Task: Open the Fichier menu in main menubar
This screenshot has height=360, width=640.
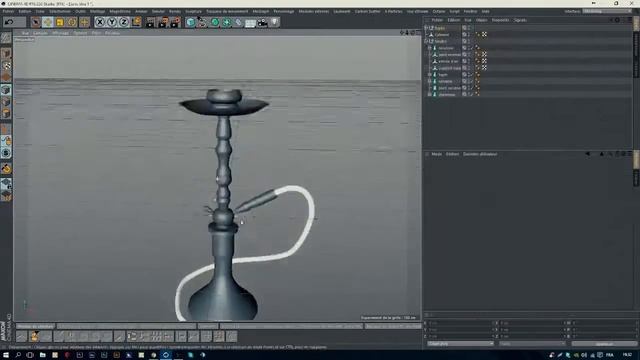Action: [x=8, y=11]
